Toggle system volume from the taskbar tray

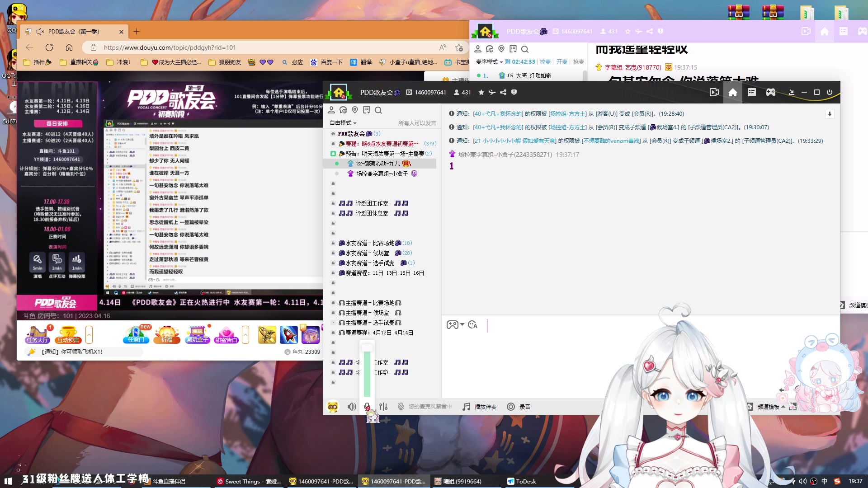click(802, 481)
